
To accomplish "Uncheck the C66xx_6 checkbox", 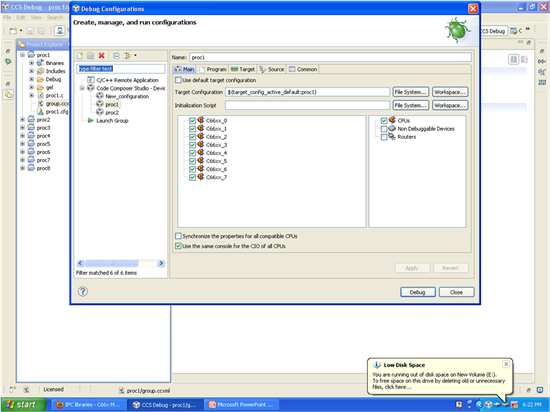I will point(192,169).
